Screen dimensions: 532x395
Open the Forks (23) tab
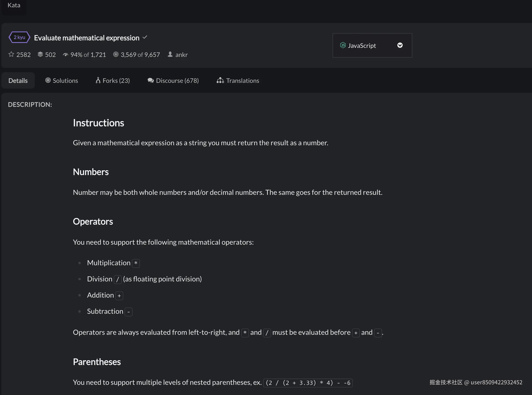tap(113, 81)
